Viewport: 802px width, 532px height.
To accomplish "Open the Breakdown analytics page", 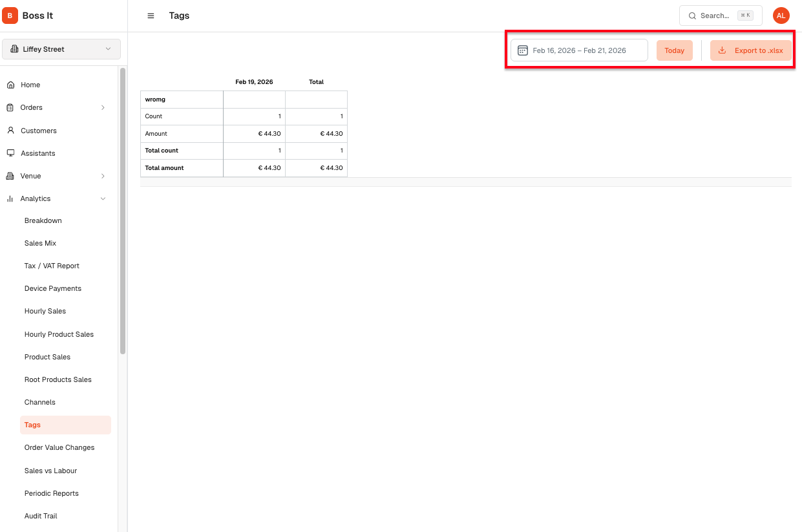I will pyautogui.click(x=43, y=220).
